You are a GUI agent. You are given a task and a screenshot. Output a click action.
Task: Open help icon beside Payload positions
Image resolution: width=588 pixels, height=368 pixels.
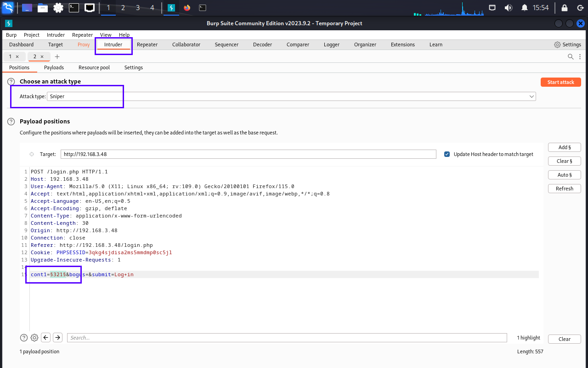pos(11,122)
